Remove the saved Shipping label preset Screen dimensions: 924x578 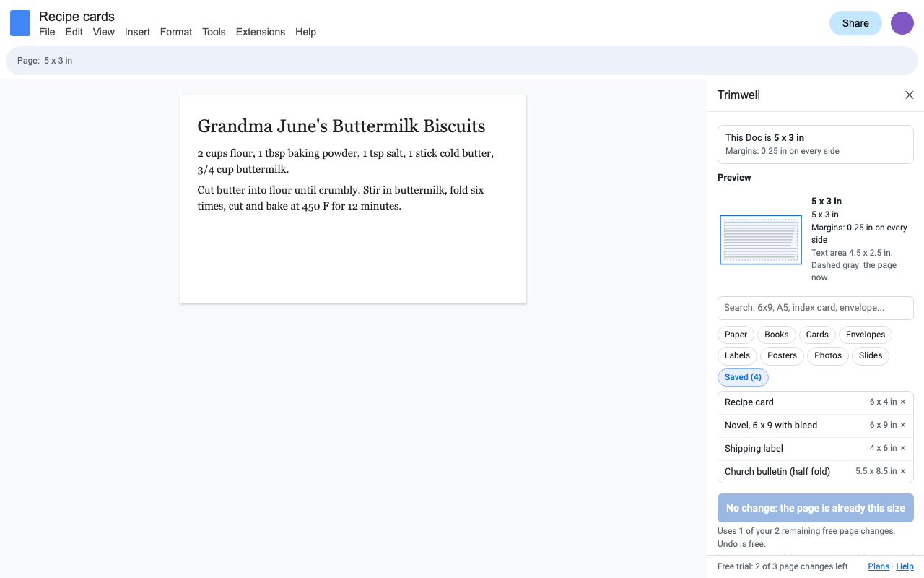[x=902, y=449]
